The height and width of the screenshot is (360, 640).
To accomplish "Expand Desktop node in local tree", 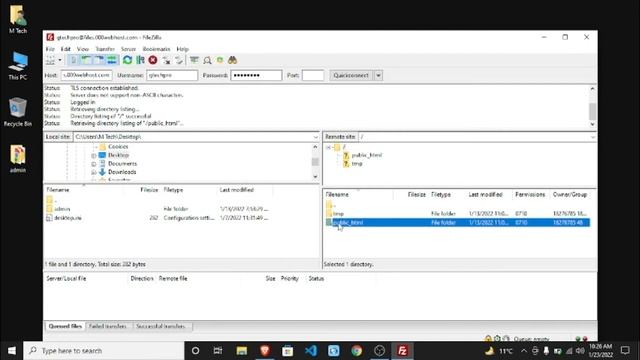I will pos(94,156).
